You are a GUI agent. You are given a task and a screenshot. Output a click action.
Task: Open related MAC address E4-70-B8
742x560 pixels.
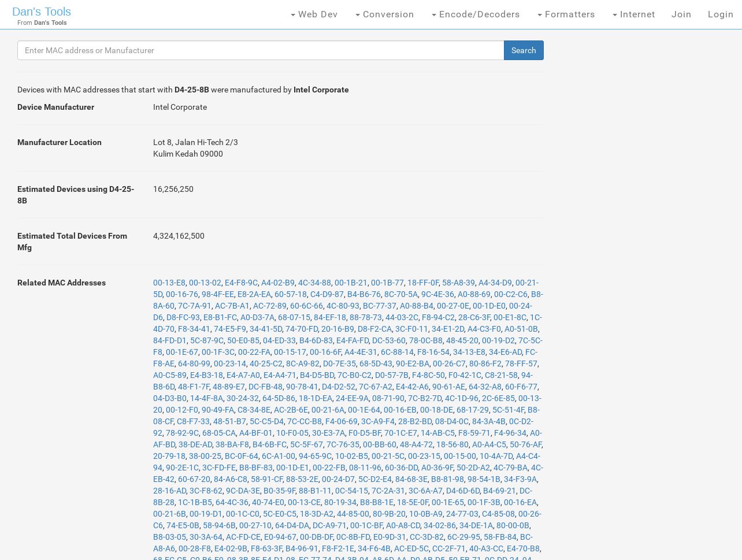click(x=523, y=548)
